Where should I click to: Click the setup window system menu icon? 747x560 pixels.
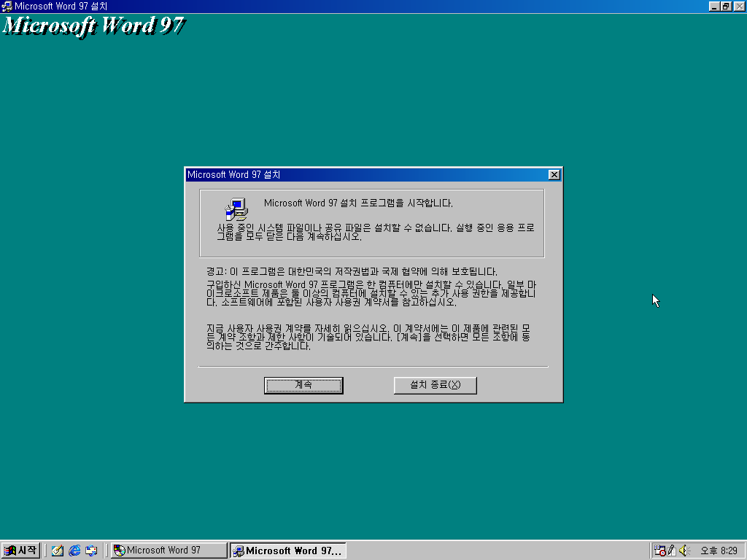tap(7, 6)
